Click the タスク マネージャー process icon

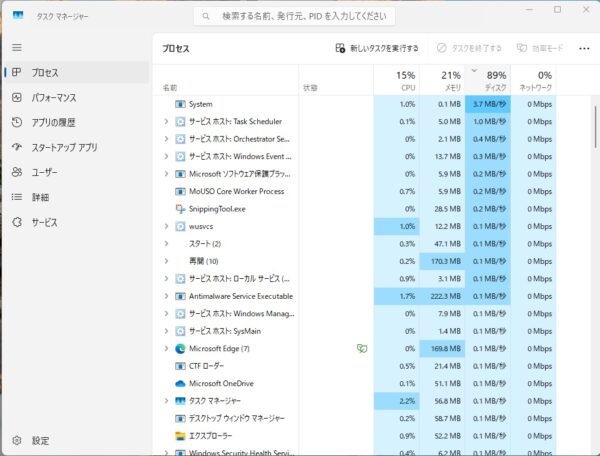(180, 401)
